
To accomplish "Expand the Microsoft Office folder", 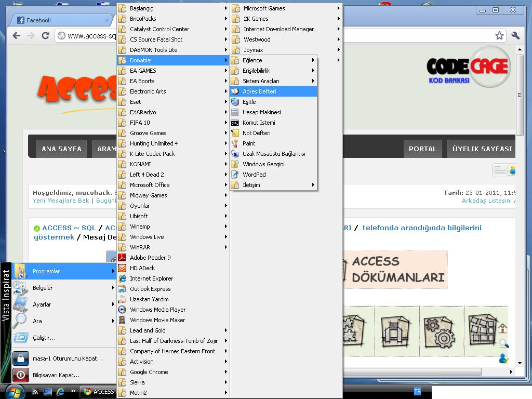I will (x=150, y=185).
